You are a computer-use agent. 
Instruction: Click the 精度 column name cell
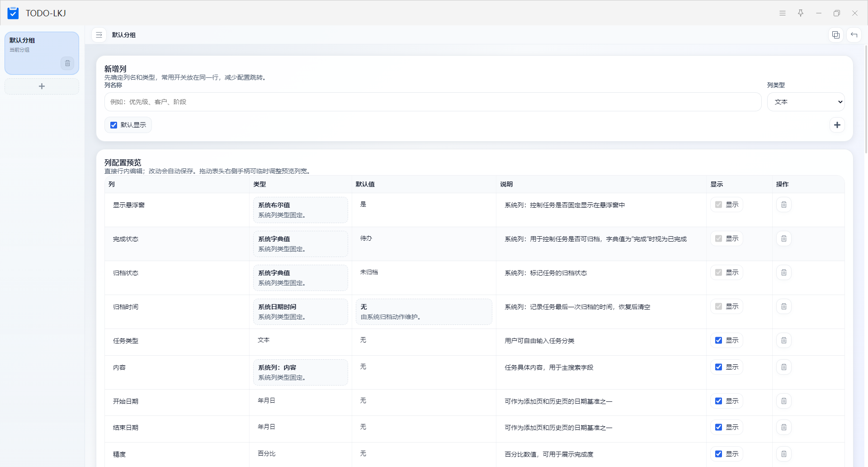[177, 454]
